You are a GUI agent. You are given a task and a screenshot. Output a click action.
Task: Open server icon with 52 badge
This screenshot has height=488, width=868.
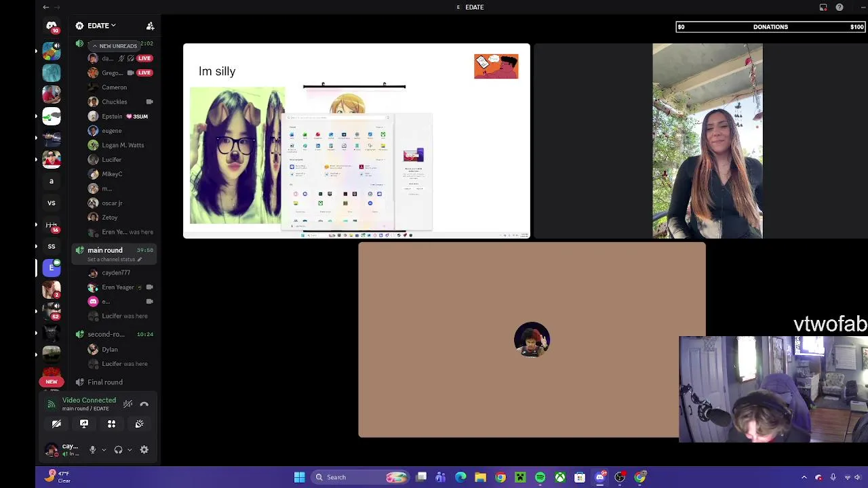(52, 311)
